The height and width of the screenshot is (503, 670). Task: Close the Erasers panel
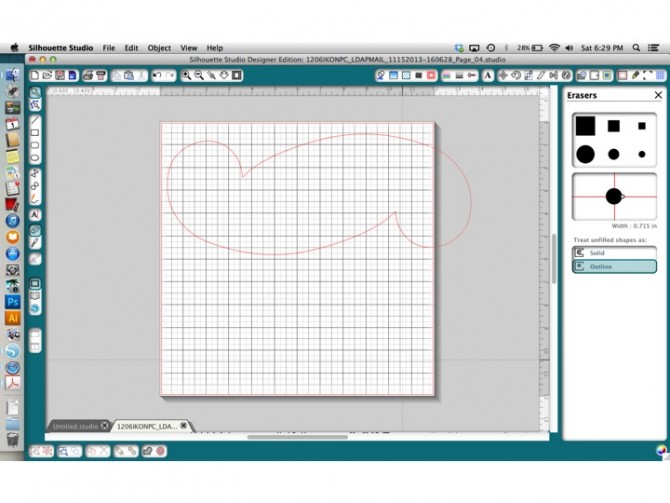[658, 95]
